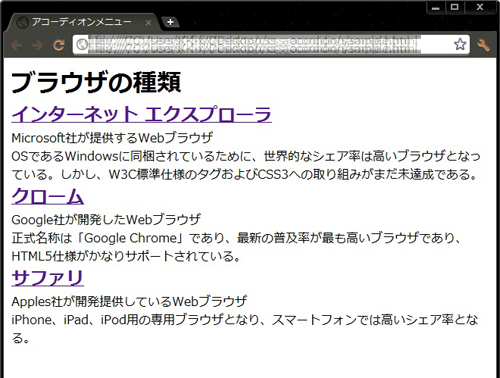This screenshot has height=378, width=500.
Task: Click text Microsoft社が提供するWebブラウザ
Action: pyautogui.click(x=112, y=138)
